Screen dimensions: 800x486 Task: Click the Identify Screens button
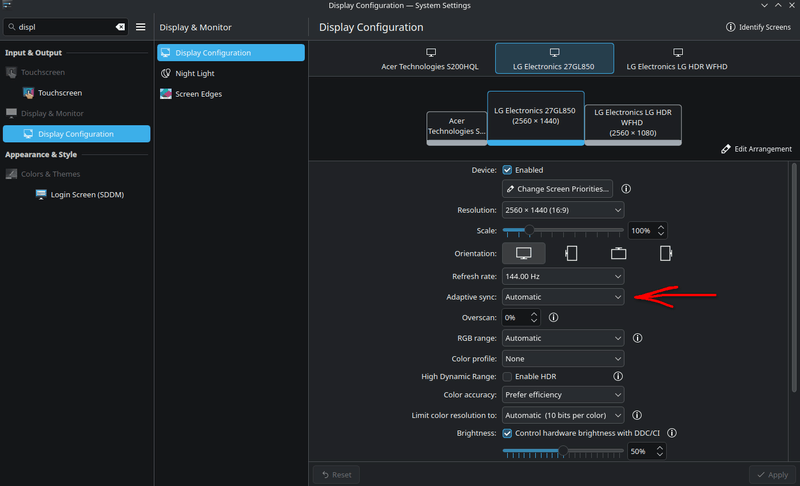[758, 27]
